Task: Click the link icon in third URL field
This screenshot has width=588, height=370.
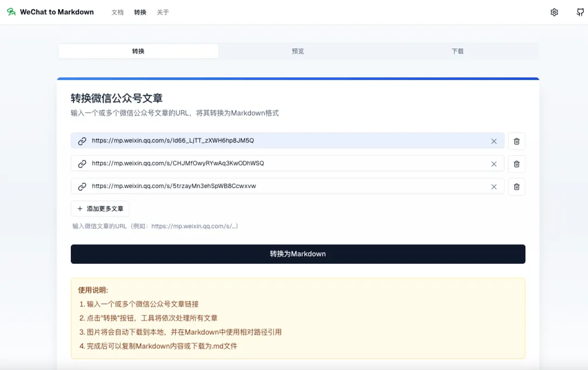Action: pos(82,186)
